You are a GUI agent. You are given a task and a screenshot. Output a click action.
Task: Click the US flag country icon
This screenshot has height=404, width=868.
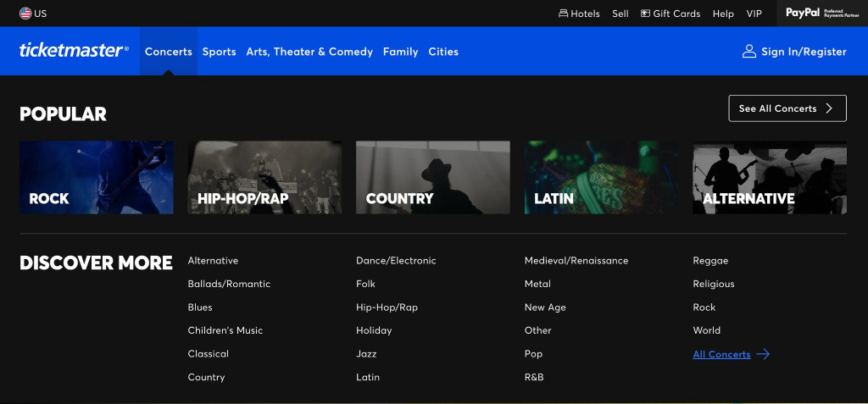[x=25, y=14]
